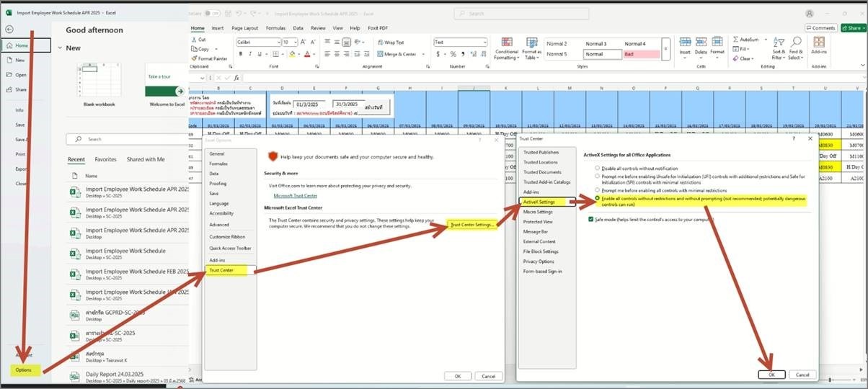Toggle Bold formatting in the Font group

(x=240, y=54)
